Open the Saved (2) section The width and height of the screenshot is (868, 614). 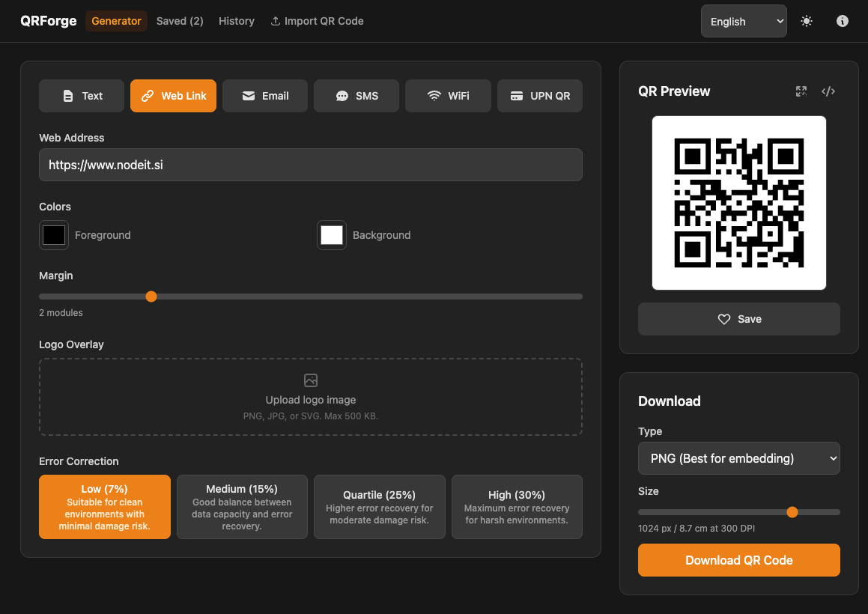[180, 21]
